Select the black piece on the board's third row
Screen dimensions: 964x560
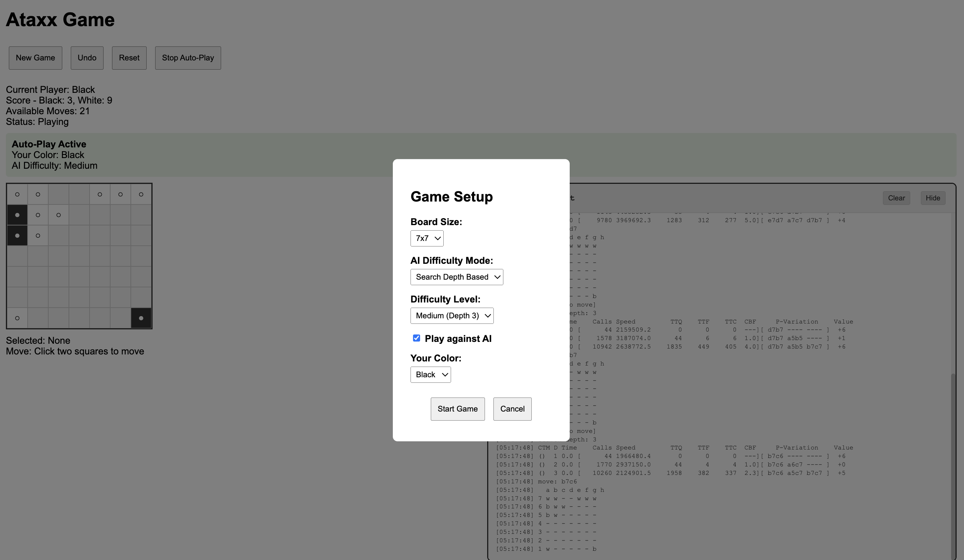pos(17,236)
